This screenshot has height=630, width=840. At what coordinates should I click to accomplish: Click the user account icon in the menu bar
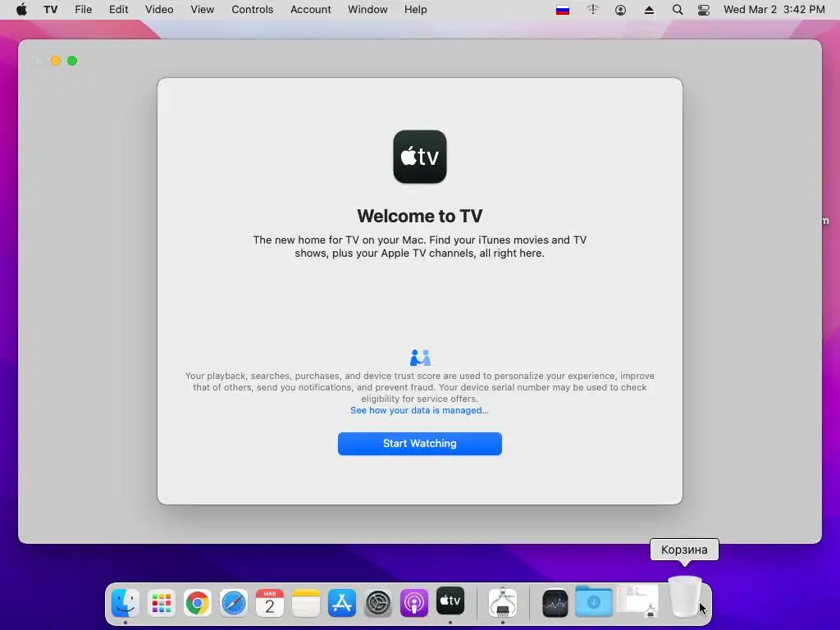620,10
